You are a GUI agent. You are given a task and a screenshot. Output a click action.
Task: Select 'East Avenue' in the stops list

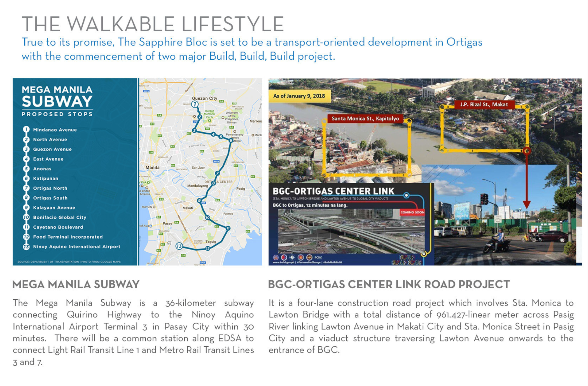coord(48,159)
